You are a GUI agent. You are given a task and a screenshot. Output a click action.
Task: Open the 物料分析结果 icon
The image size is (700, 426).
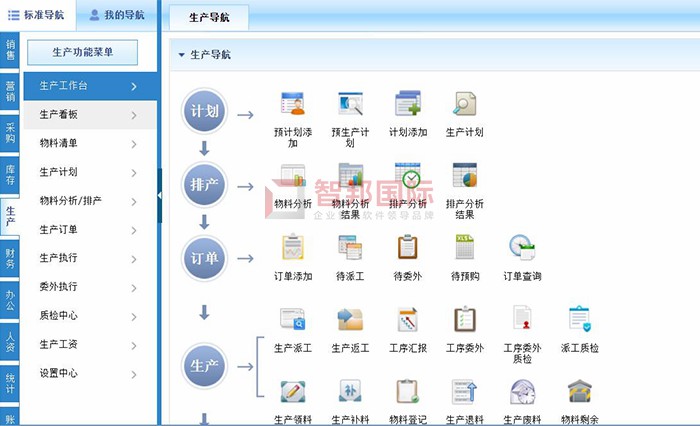350,175
